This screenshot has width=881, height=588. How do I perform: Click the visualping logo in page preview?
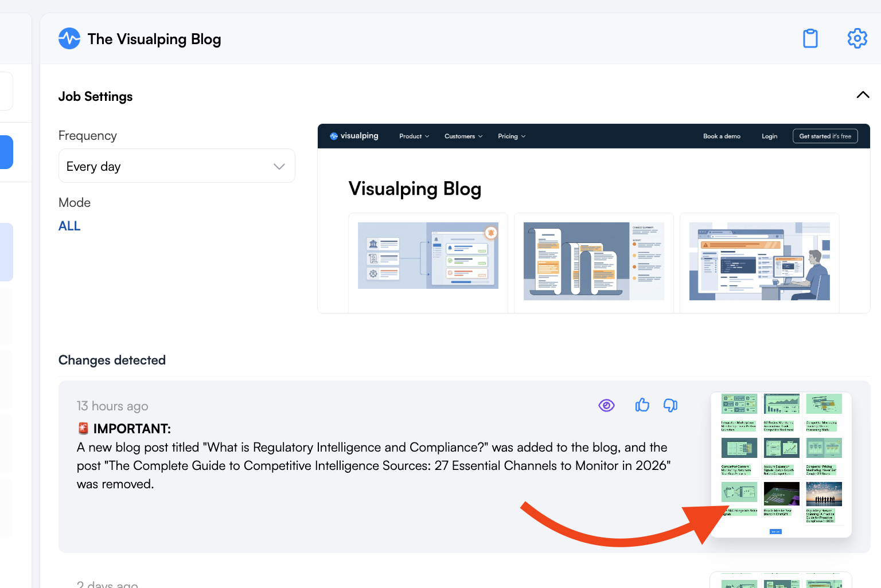click(354, 136)
